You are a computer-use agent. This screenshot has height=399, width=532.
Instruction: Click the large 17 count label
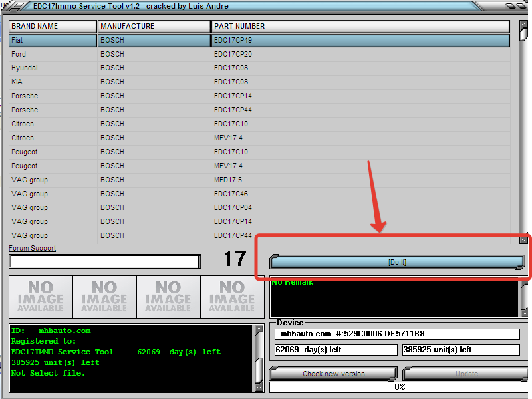(235, 259)
